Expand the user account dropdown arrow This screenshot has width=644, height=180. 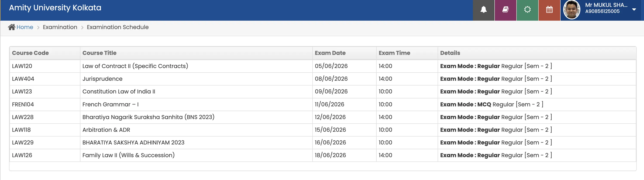pos(634,9)
